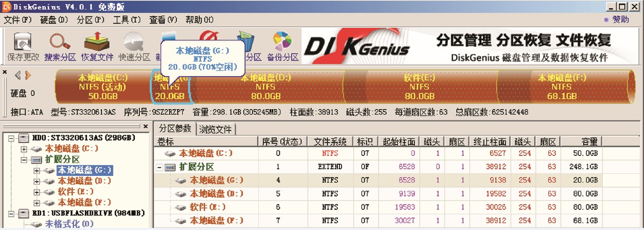Click the 保存更改 save changes toolbar icon
Image resolution: width=644 pixels, height=230 pixels.
coord(23,43)
